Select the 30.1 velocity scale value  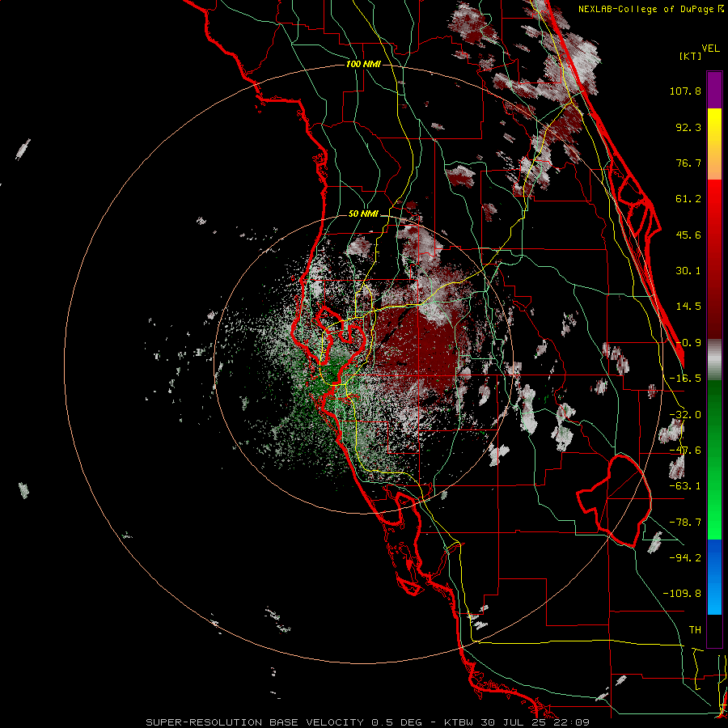pos(688,271)
